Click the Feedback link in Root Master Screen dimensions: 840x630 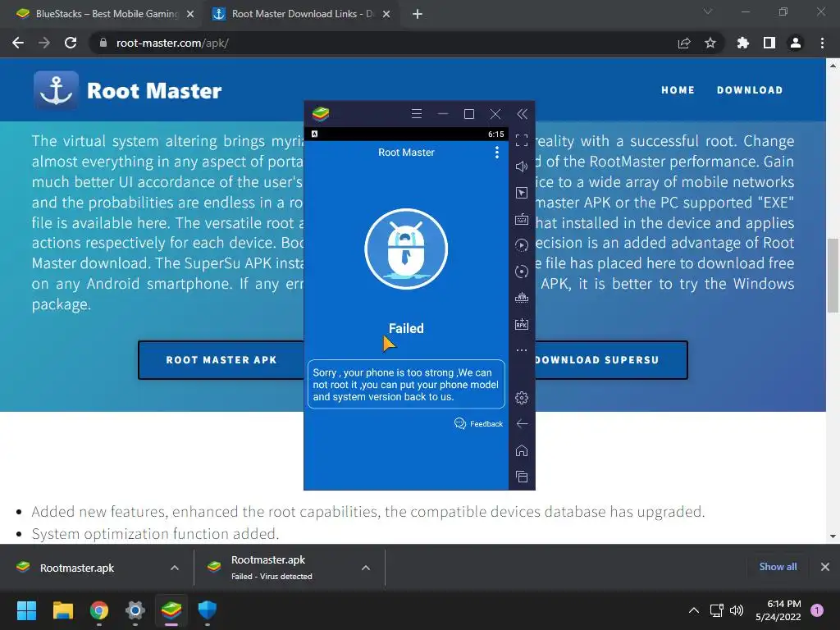click(x=478, y=424)
